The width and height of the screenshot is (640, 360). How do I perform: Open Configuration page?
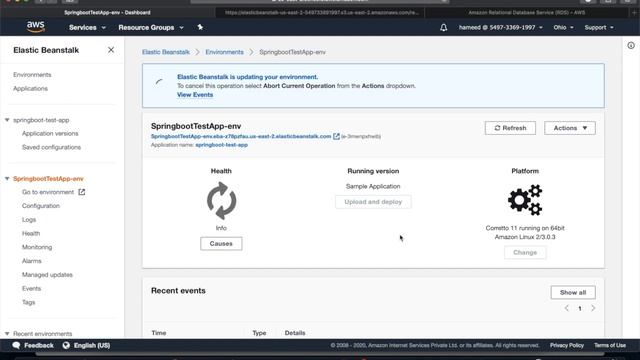coord(41,206)
